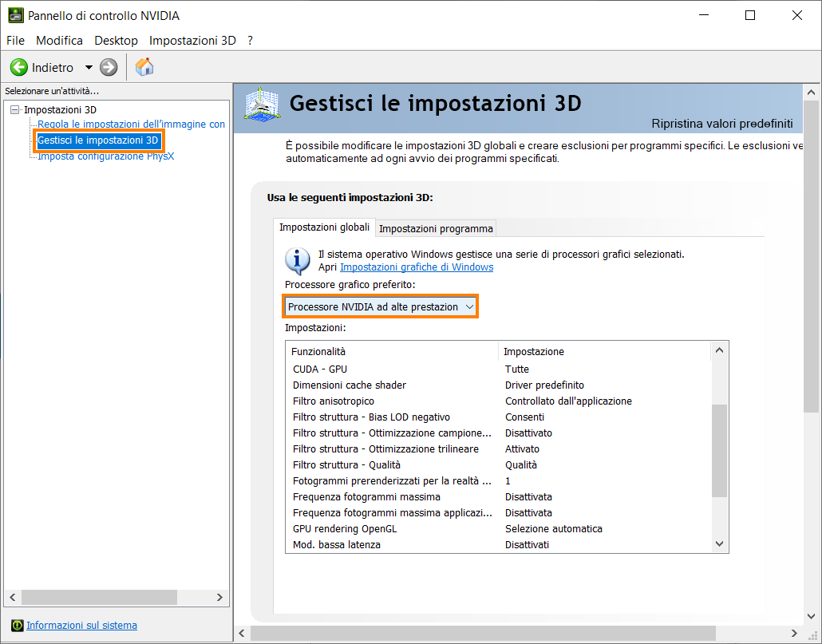Click the settings list scroll down arrow

(719, 543)
